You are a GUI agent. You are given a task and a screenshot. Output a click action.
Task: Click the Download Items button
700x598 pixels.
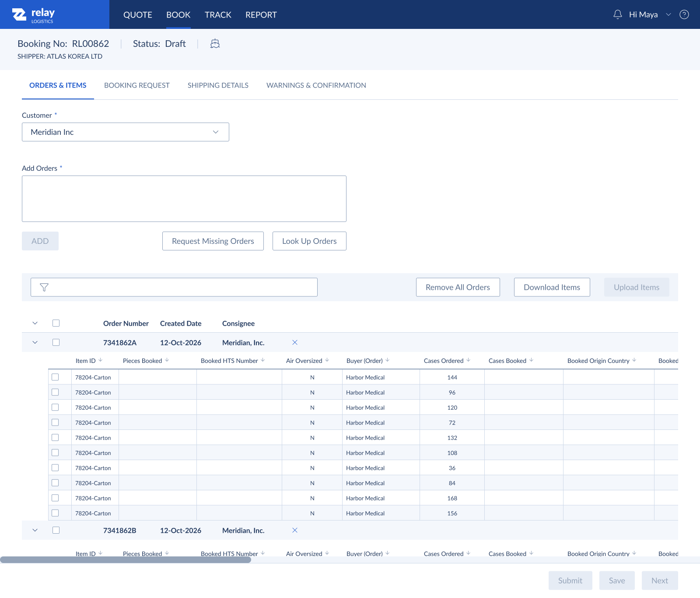(x=552, y=287)
